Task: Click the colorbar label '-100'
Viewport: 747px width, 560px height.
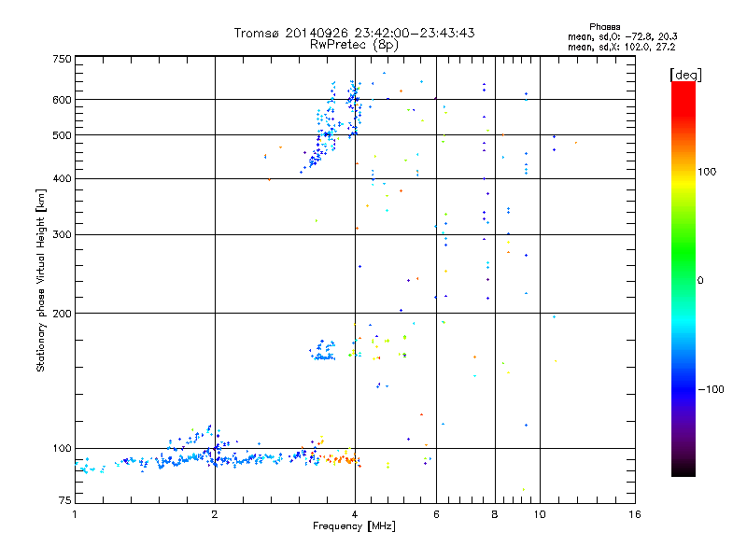Action: [x=711, y=389]
